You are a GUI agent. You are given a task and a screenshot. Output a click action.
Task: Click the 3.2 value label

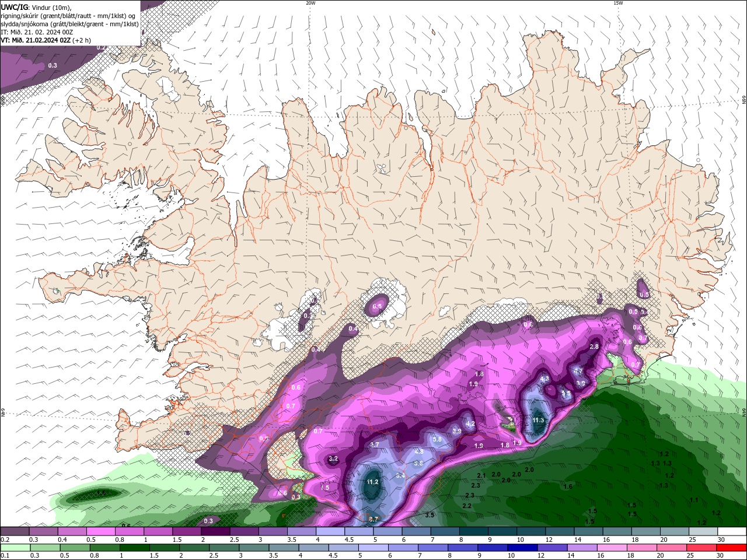click(x=333, y=459)
